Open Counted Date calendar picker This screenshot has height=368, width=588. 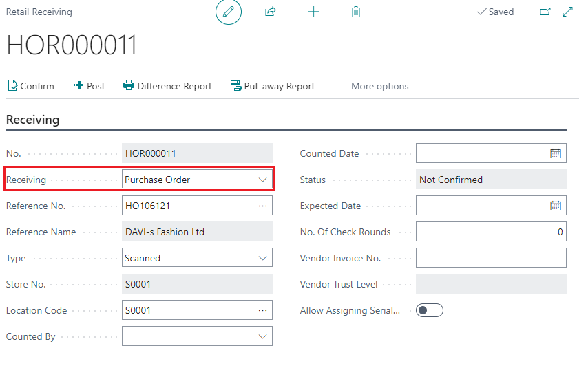556,153
